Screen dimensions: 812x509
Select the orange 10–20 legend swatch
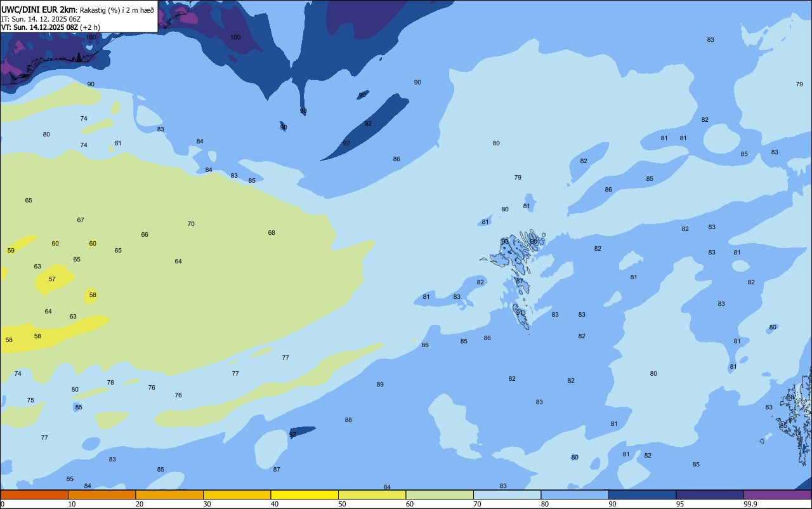[x=101, y=494]
